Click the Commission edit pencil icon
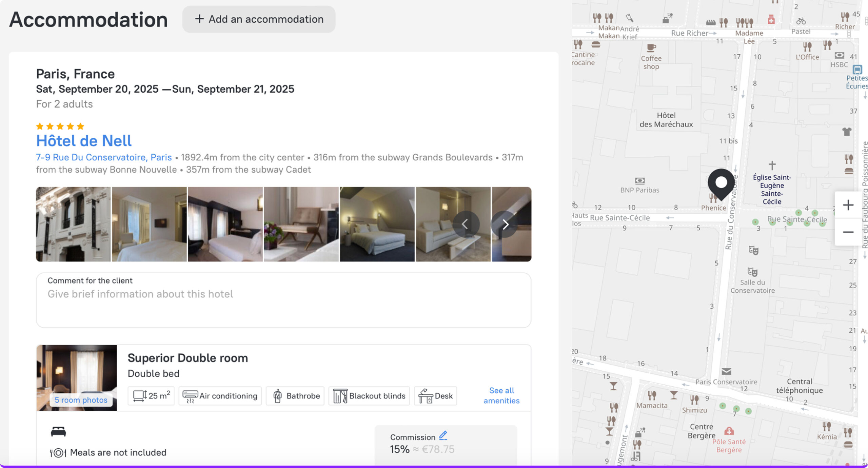The image size is (868, 468). 443,435
